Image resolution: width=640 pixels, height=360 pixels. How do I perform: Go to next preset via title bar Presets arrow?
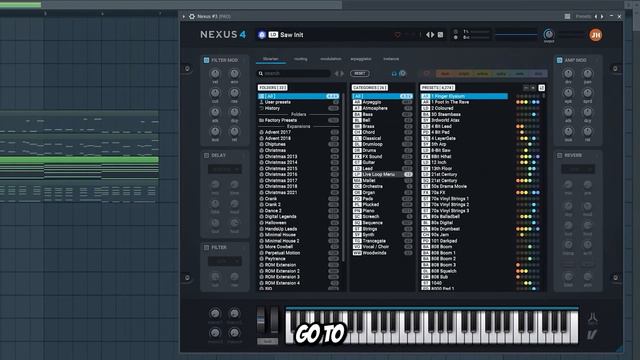click(602, 16)
